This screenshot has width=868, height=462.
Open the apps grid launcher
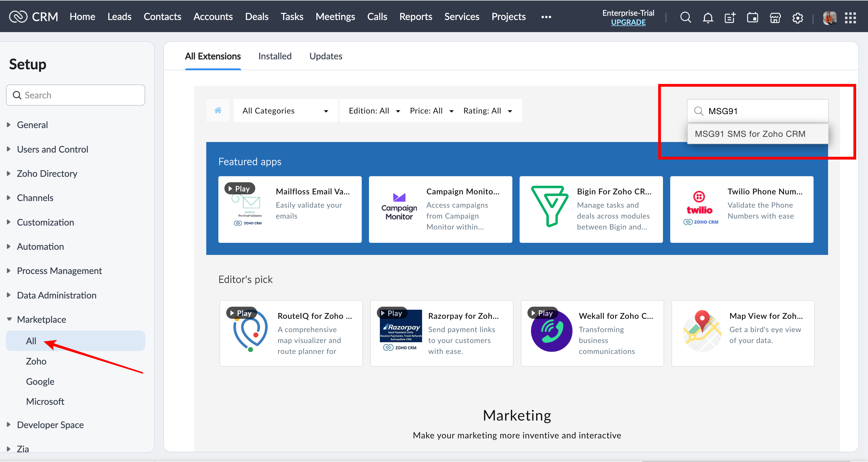click(x=850, y=18)
